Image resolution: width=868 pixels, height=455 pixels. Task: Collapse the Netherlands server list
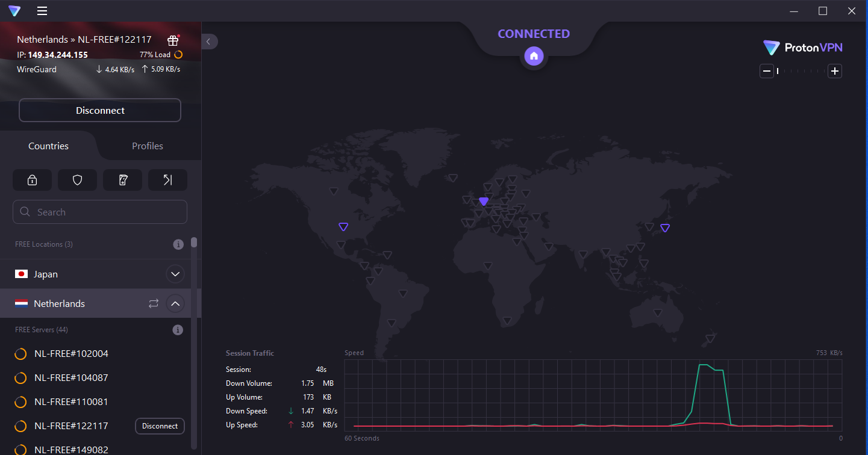coord(175,303)
